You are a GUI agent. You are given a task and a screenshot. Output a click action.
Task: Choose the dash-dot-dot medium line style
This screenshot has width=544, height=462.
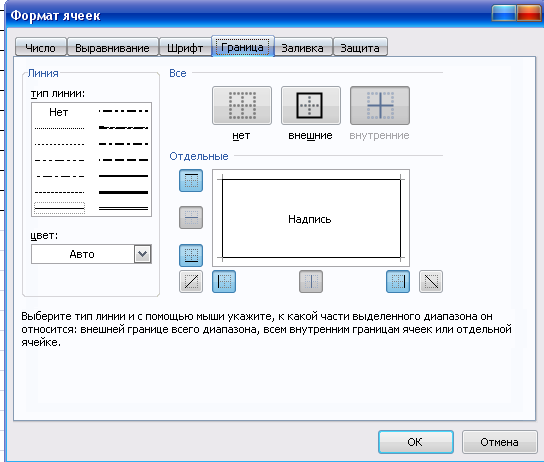124,111
